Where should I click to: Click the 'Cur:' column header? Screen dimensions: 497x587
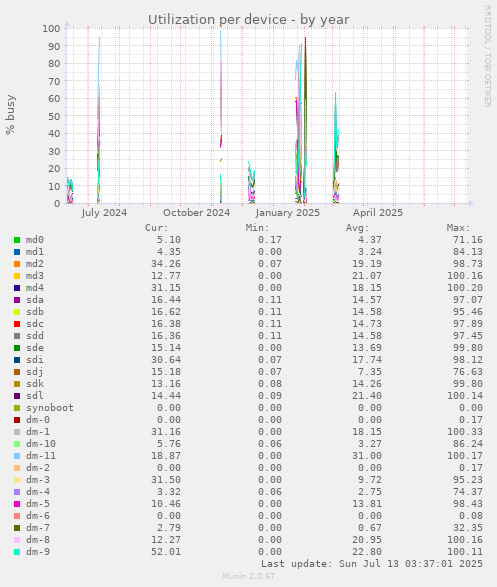157,228
